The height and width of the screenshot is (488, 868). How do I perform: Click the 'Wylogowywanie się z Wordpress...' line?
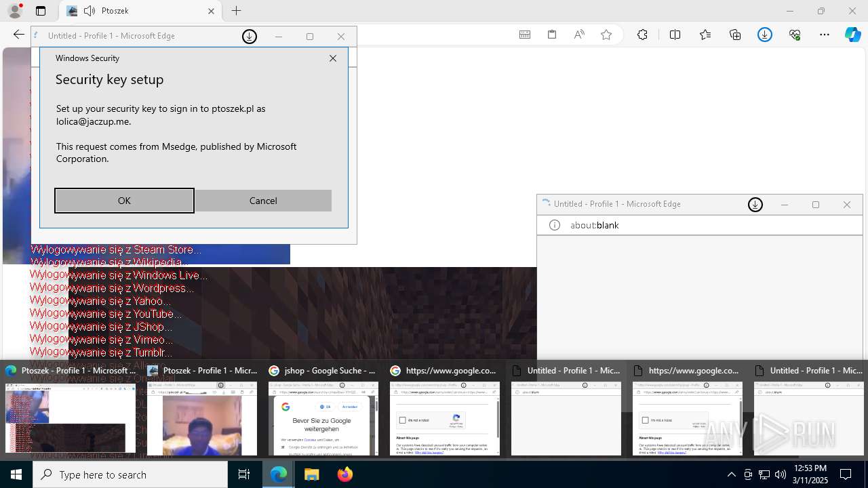click(x=112, y=288)
